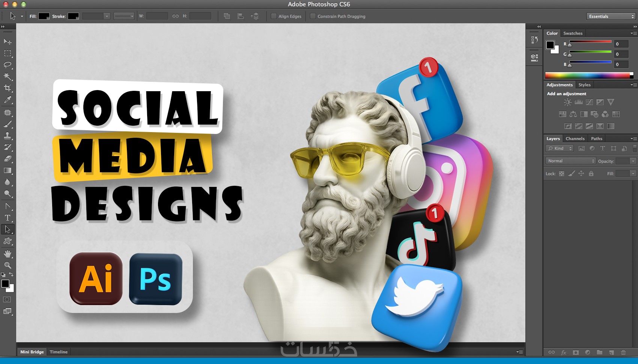Image resolution: width=638 pixels, height=364 pixels.
Task: Select the Blur tool
Action: (x=8, y=182)
